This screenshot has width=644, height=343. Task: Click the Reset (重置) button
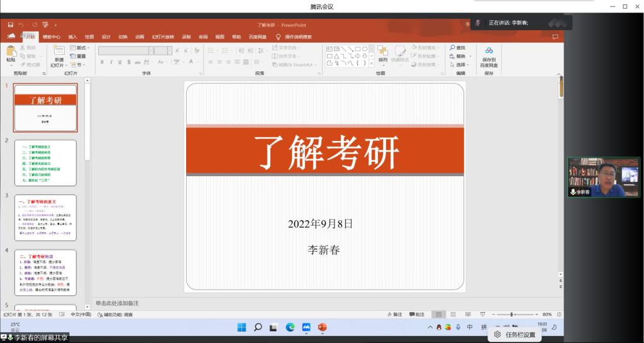(79, 56)
